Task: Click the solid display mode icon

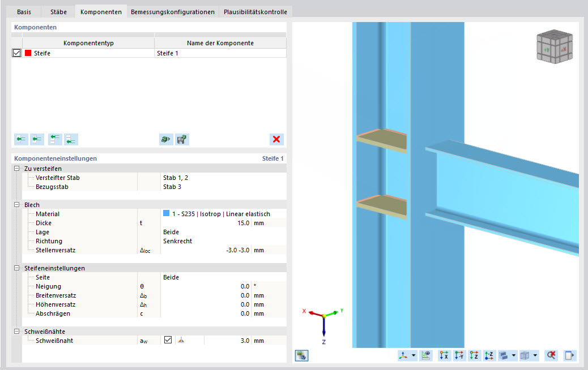Action: click(504, 355)
